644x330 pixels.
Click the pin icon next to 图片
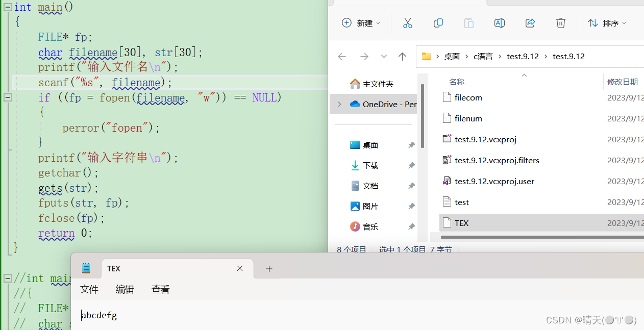[x=411, y=207]
